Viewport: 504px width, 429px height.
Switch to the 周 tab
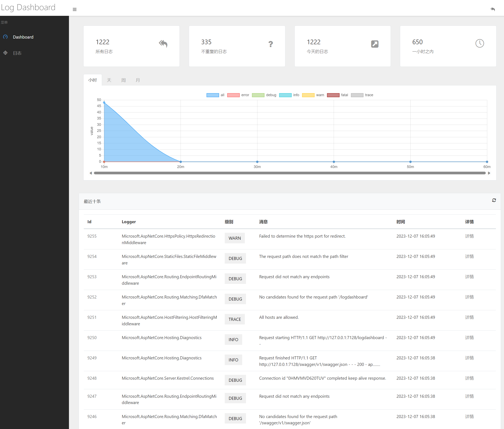124,80
